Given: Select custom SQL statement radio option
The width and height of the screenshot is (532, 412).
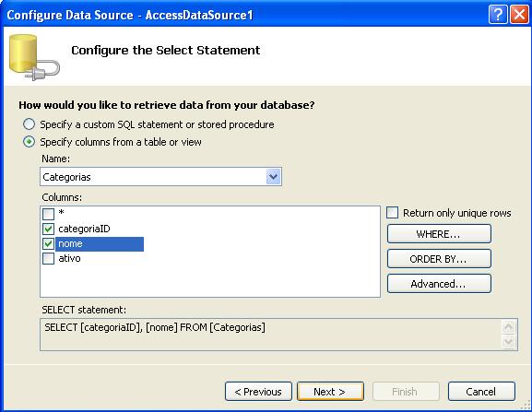Looking at the screenshot, I should [30, 124].
